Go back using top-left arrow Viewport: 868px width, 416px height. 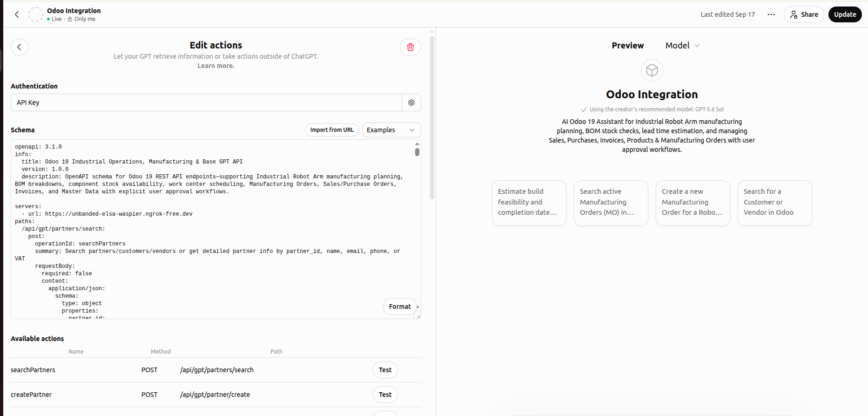(17, 14)
